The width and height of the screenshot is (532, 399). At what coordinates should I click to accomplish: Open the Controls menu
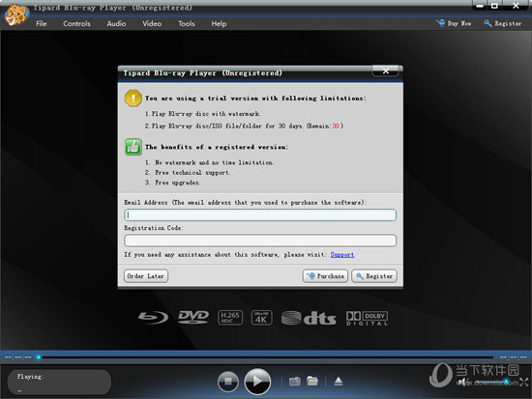pos(76,24)
